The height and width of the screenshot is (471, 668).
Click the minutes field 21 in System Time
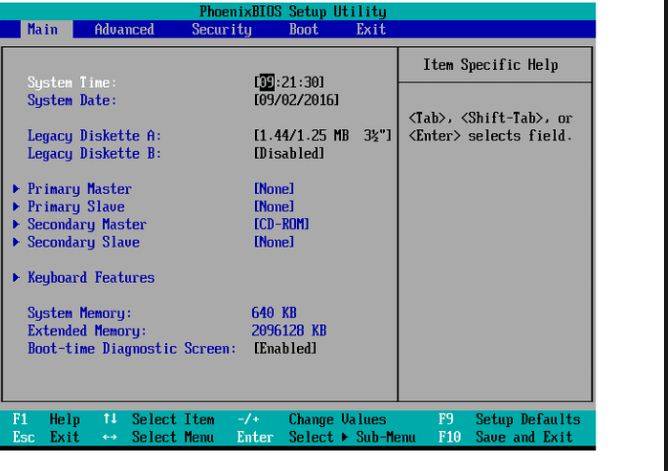289,82
